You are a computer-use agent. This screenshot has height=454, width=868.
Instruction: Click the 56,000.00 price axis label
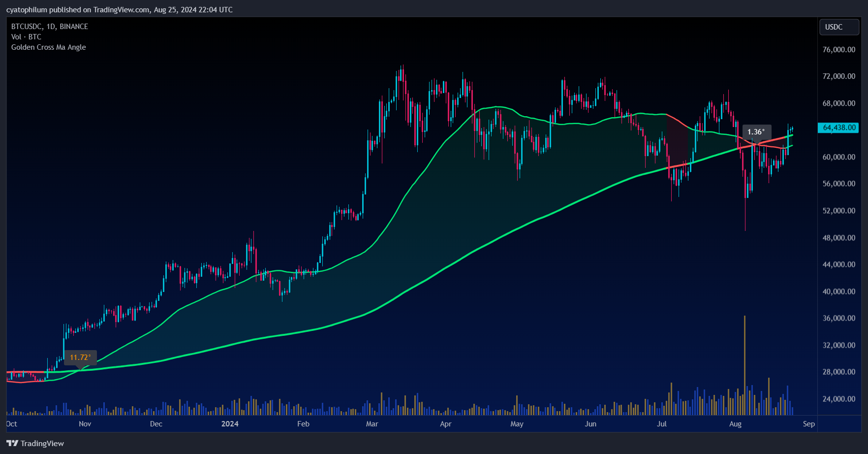(x=839, y=184)
